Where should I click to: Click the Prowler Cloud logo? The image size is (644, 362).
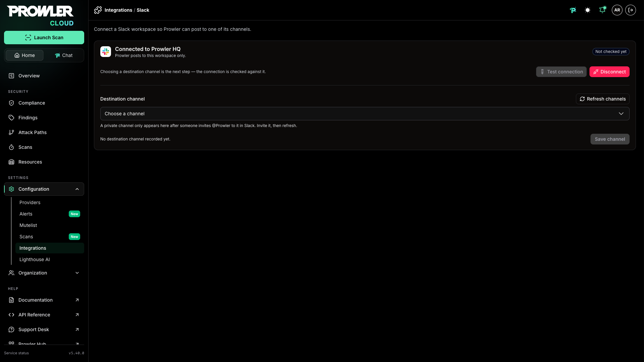(x=40, y=16)
